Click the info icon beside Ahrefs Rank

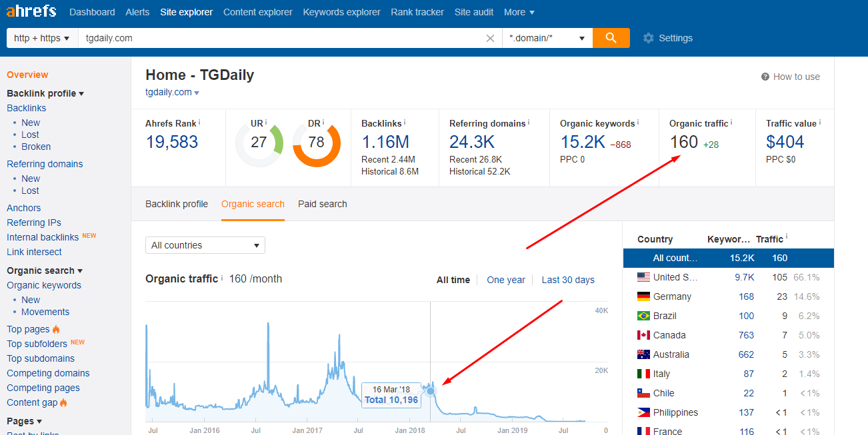pyautogui.click(x=199, y=123)
